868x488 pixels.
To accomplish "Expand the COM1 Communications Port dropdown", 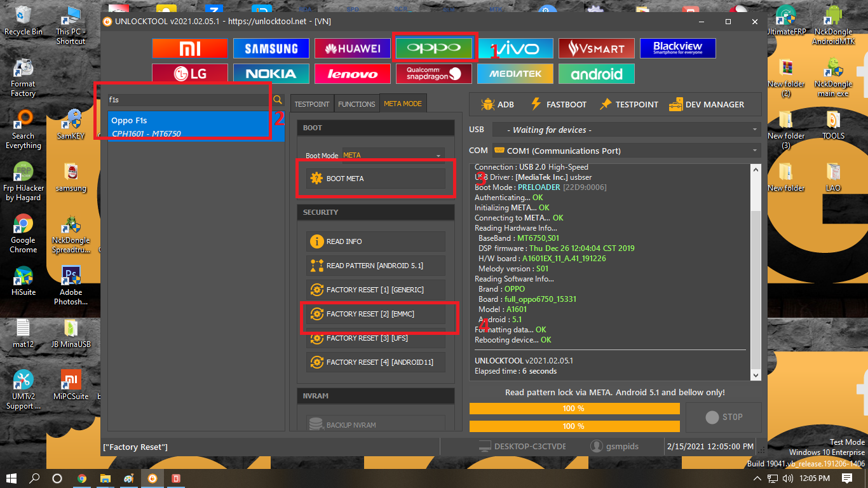I will [627, 151].
